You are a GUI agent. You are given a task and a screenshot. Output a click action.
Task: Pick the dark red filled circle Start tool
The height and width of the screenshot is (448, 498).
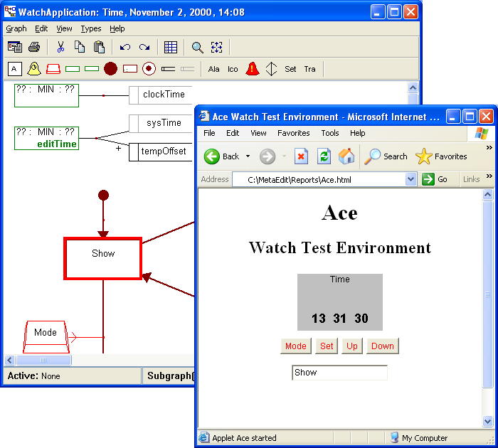[110, 69]
